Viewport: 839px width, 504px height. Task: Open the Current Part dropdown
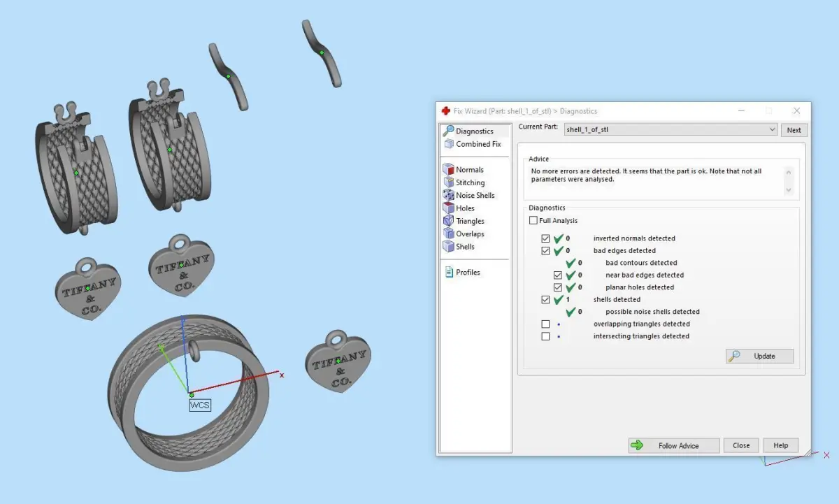[671, 129]
